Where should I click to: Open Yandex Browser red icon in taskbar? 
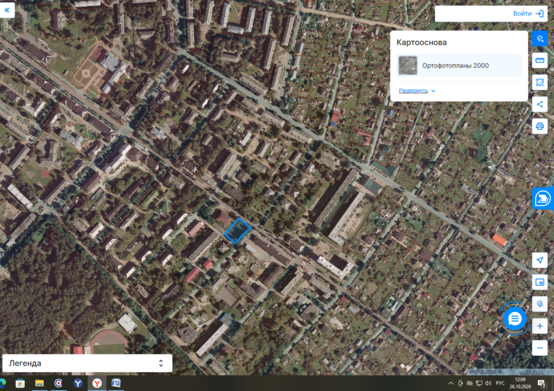[97, 383]
